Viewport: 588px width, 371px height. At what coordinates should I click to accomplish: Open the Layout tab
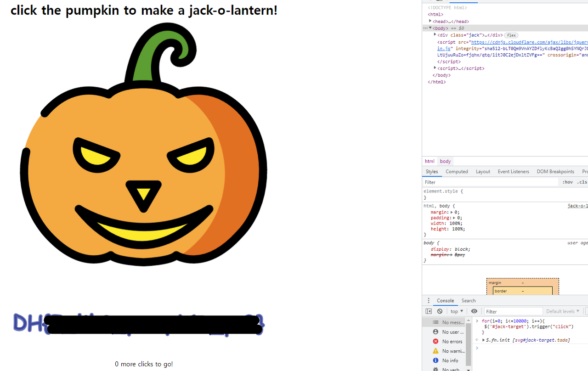tap(483, 172)
